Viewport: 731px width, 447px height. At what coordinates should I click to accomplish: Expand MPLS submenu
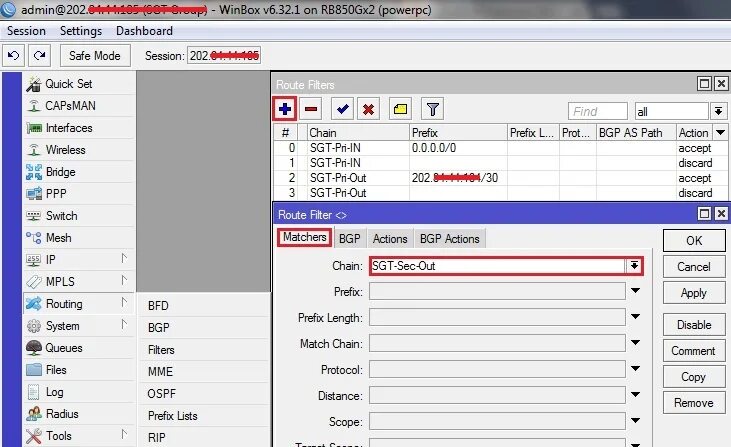pyautogui.click(x=79, y=282)
